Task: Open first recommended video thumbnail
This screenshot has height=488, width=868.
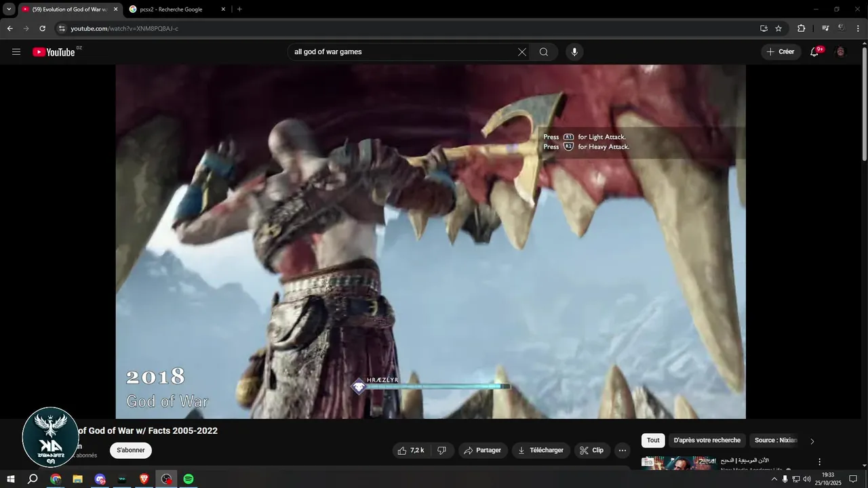Action: point(679,462)
